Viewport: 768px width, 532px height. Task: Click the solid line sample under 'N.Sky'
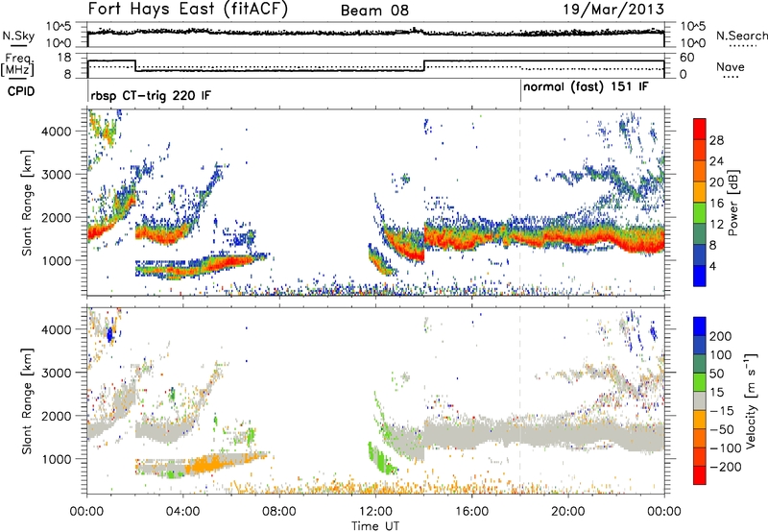click(x=18, y=45)
